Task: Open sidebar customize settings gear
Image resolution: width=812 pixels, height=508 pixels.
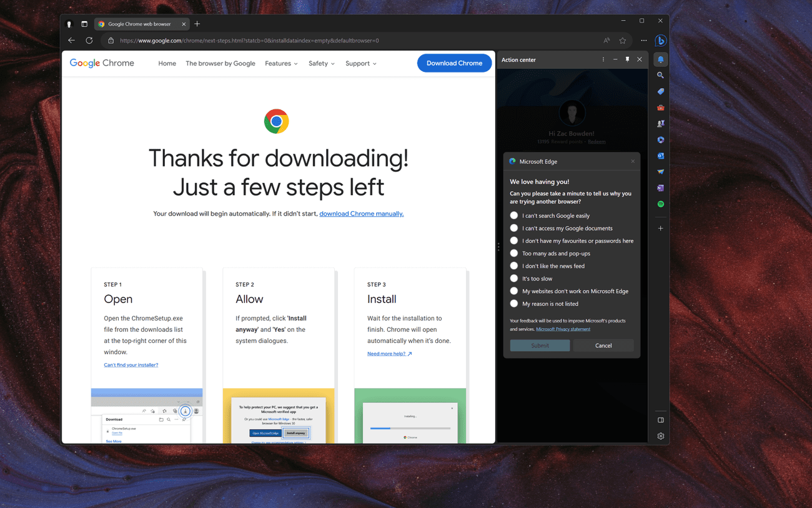Action: [660, 436]
